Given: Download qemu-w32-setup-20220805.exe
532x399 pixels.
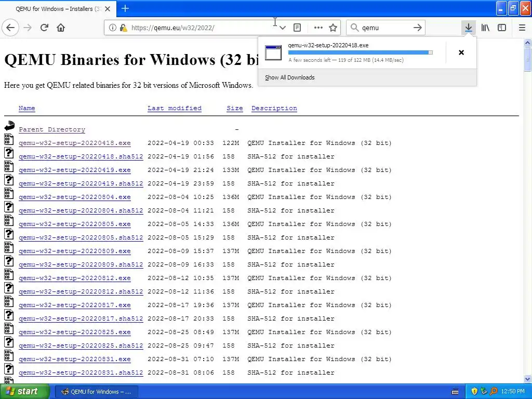Looking at the screenshot, I should (75, 224).
